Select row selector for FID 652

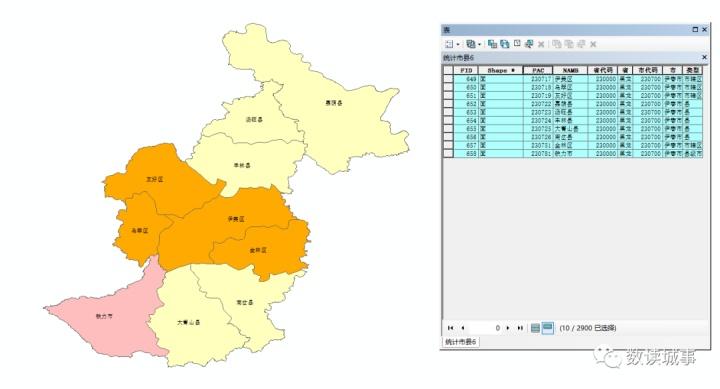(x=448, y=104)
